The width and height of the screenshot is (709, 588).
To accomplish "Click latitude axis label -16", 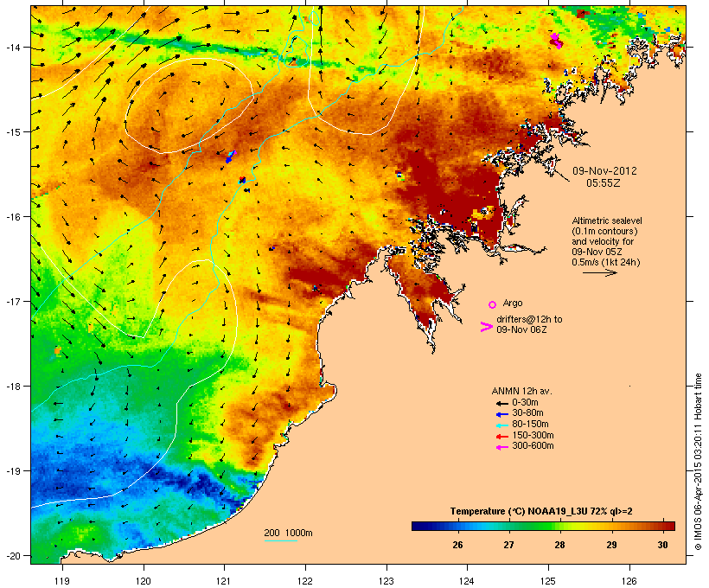I will tap(12, 217).
